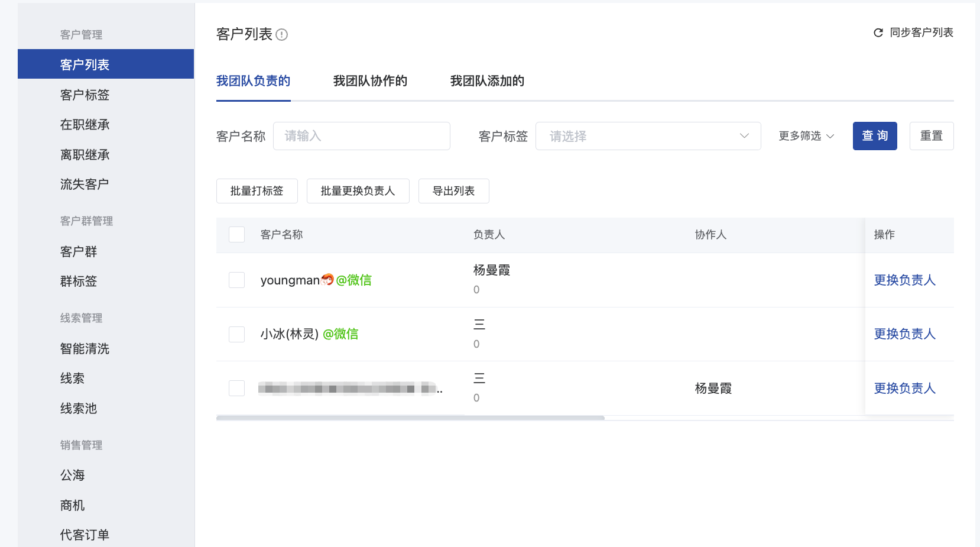Click the 导出列表 export button
Screen dimensions: 980x547
click(454, 191)
